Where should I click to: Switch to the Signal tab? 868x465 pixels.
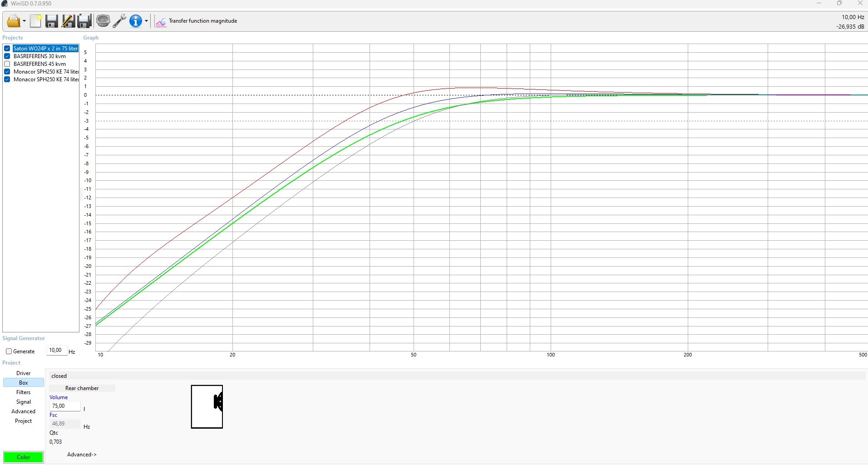24,402
